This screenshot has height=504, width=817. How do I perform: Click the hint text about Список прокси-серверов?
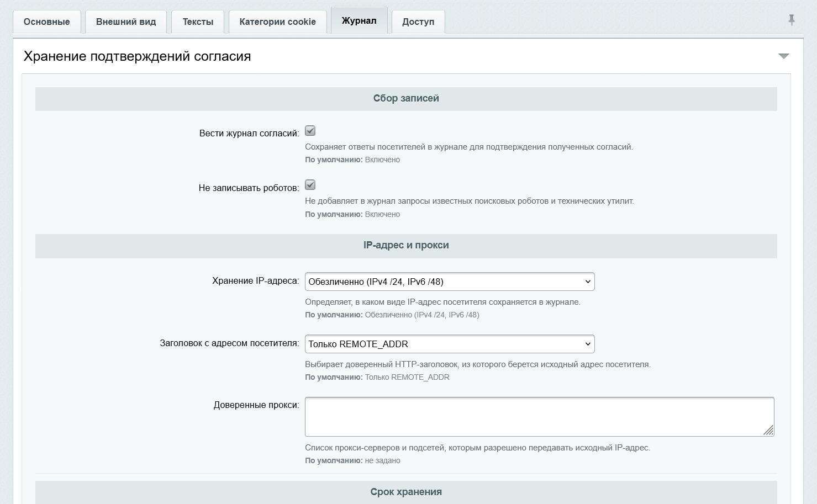pos(477,448)
